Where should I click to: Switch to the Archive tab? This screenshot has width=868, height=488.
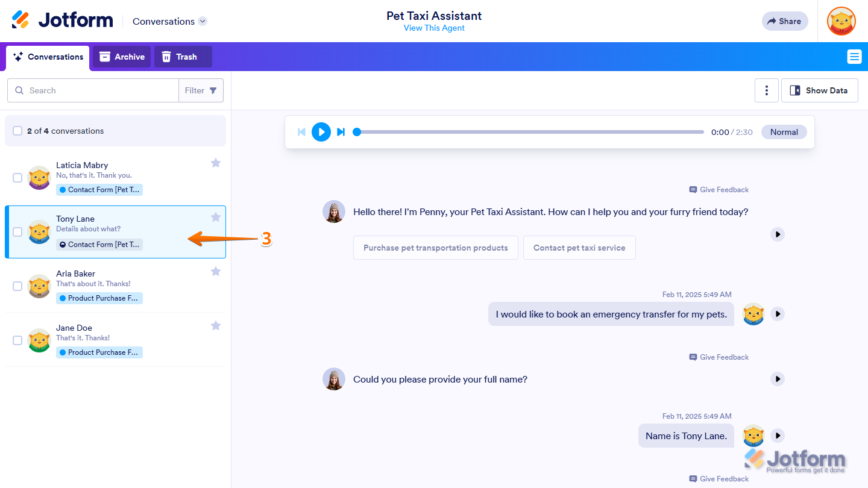click(x=122, y=57)
